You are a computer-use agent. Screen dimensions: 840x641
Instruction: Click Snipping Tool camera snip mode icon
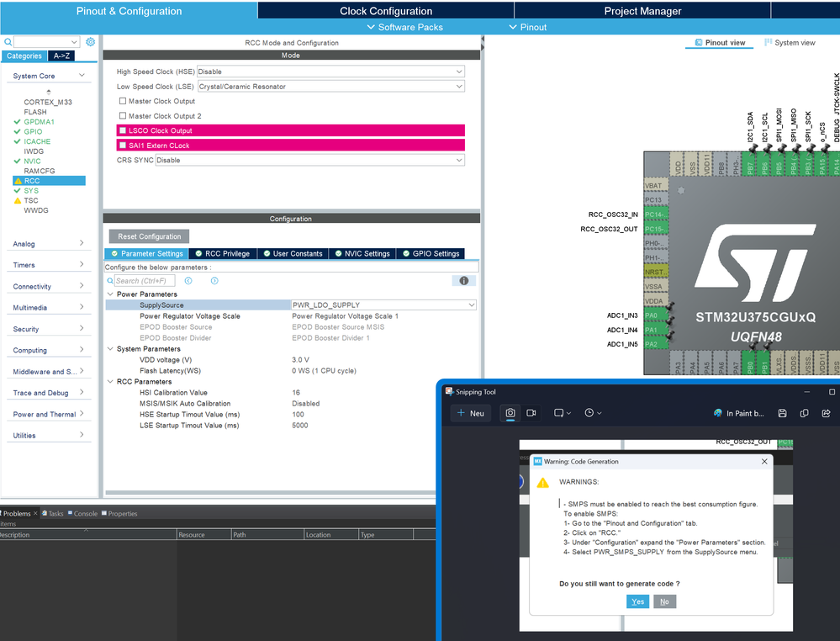(510, 413)
